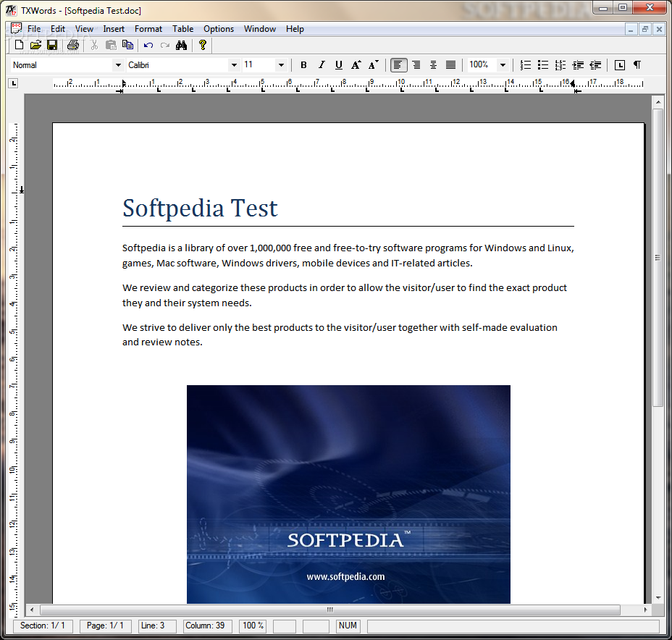This screenshot has height=640, width=672.
Task: Apply bulleted list formatting
Action: [543, 65]
